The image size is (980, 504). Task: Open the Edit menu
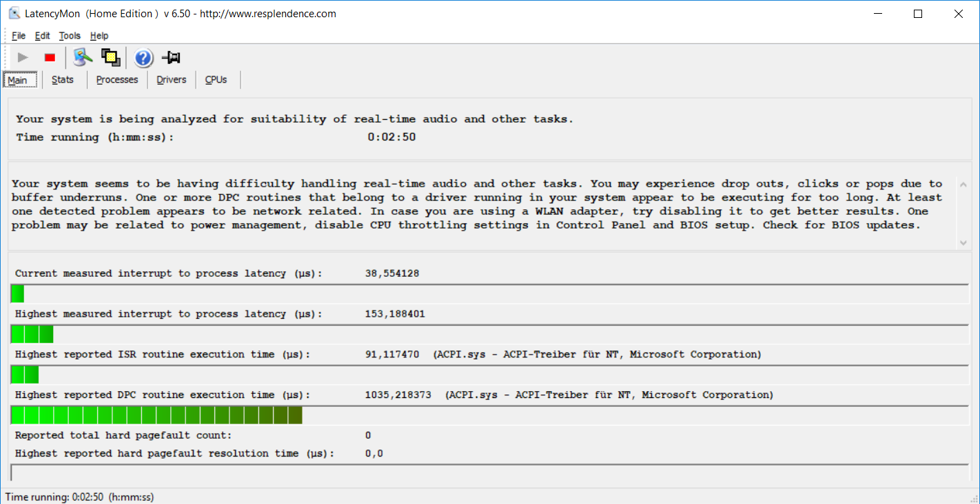tap(43, 36)
